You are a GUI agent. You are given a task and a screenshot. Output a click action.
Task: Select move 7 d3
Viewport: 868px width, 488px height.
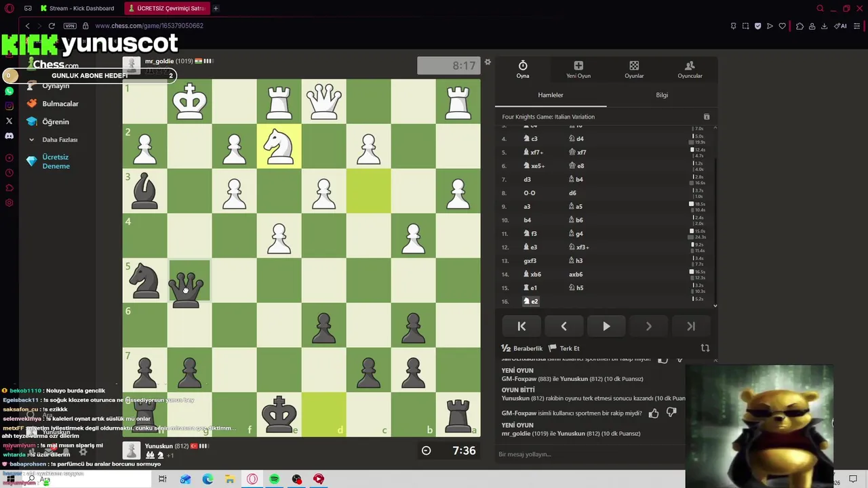coord(527,179)
